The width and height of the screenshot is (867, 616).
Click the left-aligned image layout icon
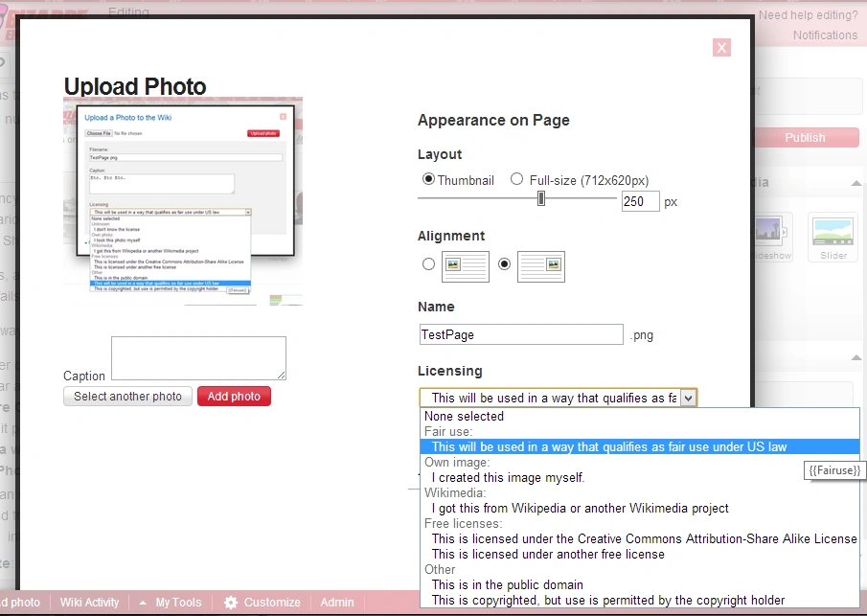(x=465, y=266)
